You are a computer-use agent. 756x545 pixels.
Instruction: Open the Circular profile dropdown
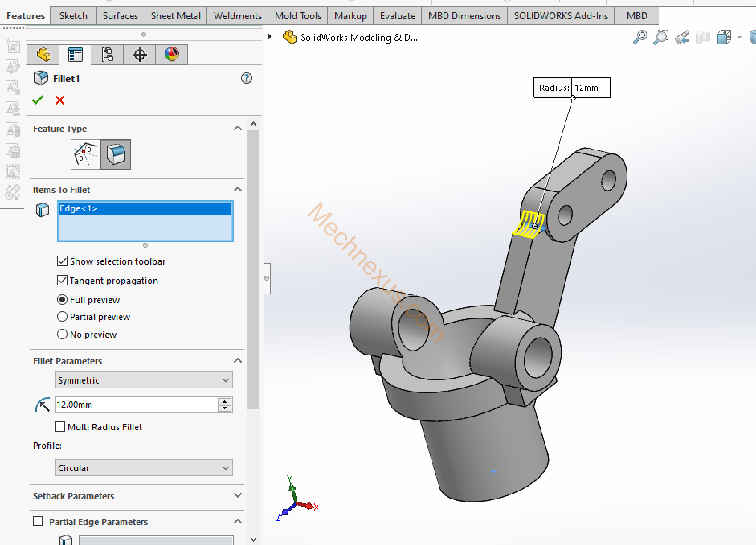144,467
